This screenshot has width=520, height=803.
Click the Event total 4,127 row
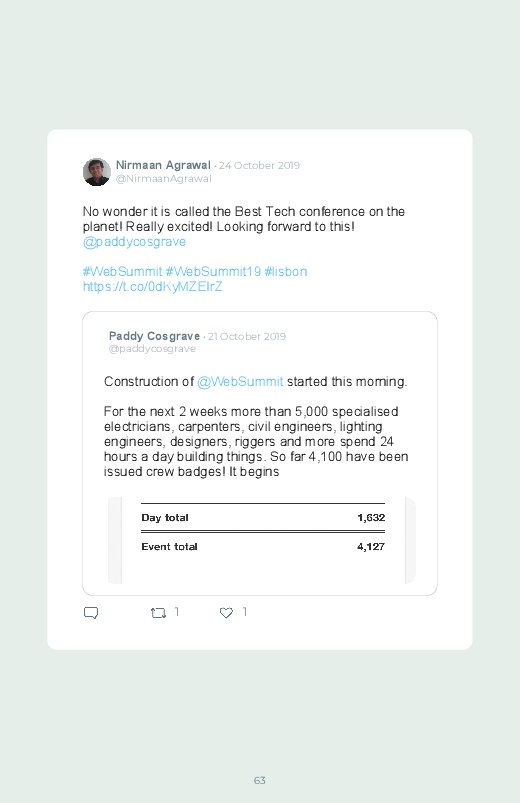coord(263,546)
